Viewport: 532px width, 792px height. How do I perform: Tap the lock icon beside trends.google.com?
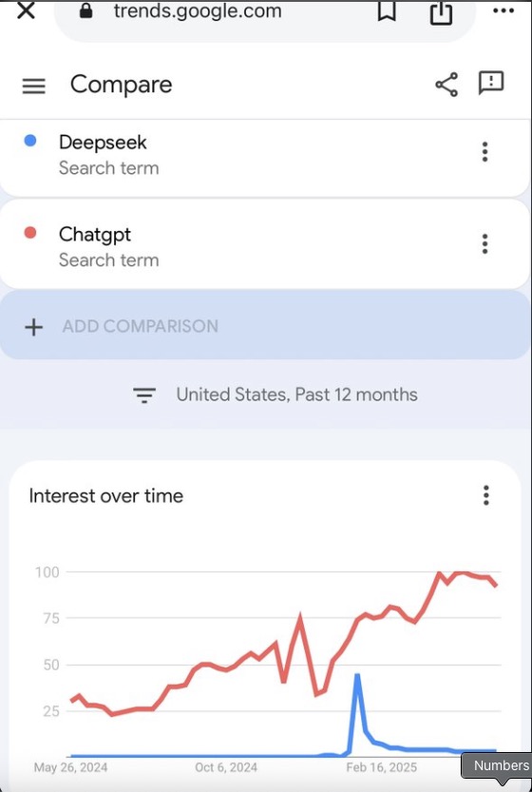(86, 11)
